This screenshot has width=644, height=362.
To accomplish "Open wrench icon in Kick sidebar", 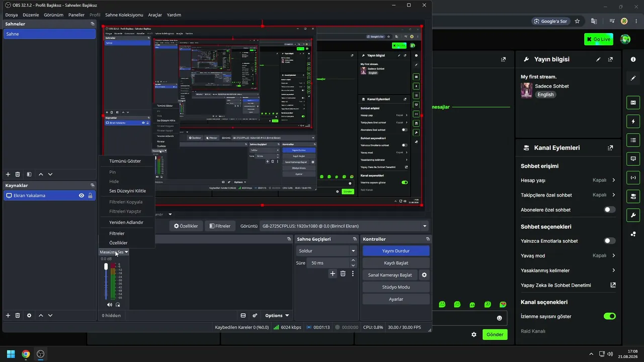I will coord(633,215).
